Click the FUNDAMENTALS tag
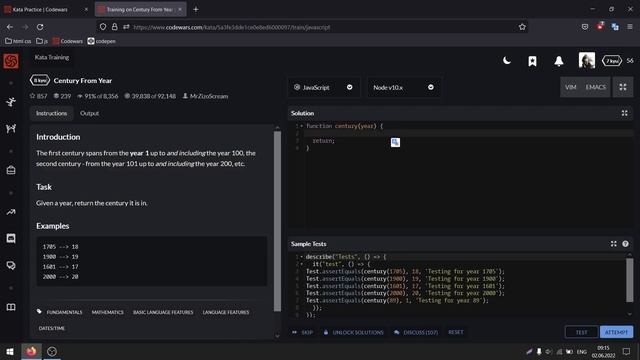The image size is (640, 360). click(x=64, y=312)
